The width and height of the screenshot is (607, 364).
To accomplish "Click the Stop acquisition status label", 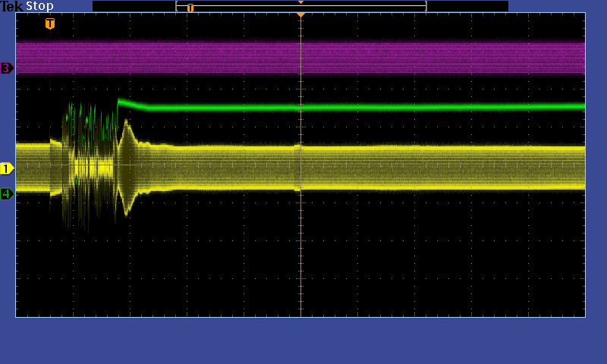I will pos(40,6).
